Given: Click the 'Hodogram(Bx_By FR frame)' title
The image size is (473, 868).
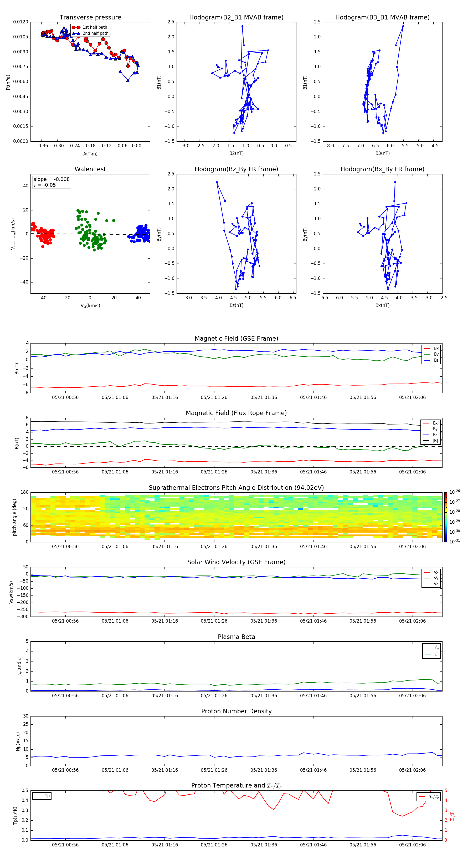Looking at the screenshot, I should click(382, 169).
